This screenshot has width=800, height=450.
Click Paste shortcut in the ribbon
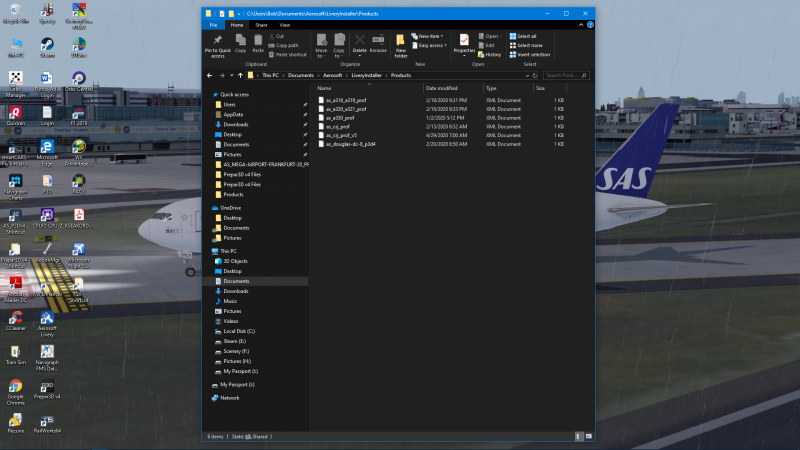(288, 55)
